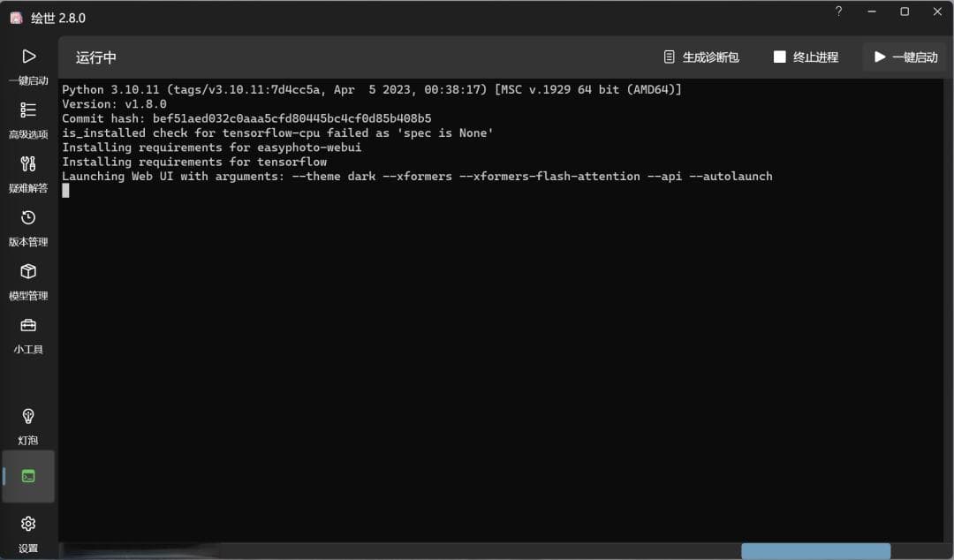Click the horizontal scrollbar thumb
This screenshot has width=954, height=560.
click(815, 551)
